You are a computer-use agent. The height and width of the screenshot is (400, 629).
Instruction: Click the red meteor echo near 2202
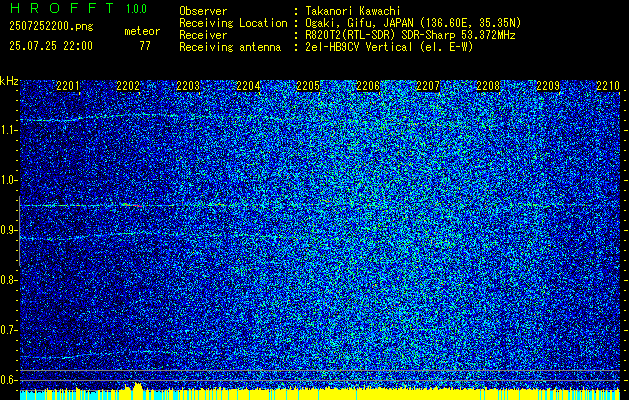tap(132, 205)
